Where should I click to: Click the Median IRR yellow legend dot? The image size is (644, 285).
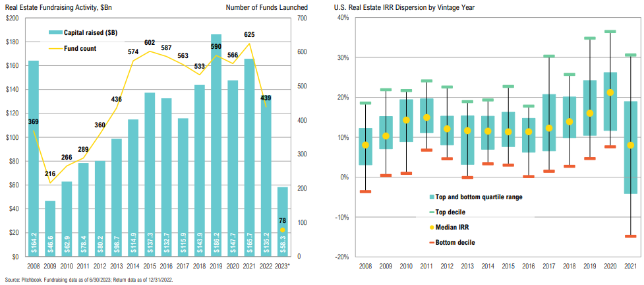pos(432,228)
